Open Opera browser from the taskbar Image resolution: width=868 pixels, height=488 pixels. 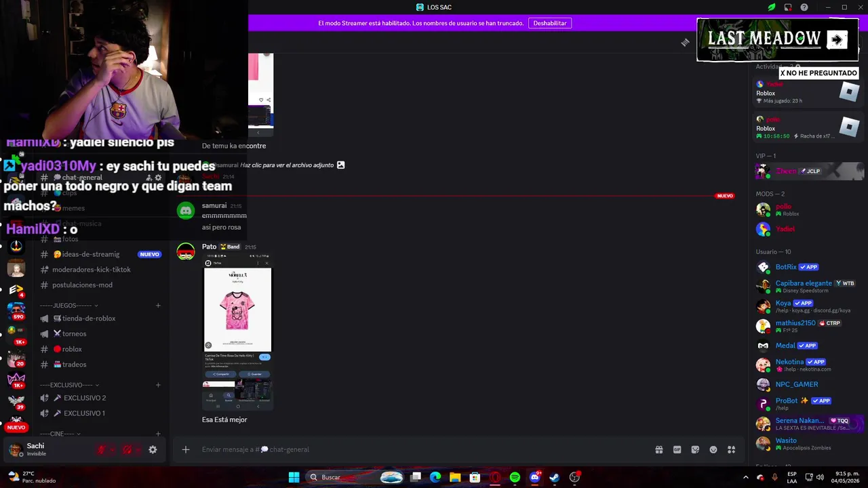click(495, 477)
